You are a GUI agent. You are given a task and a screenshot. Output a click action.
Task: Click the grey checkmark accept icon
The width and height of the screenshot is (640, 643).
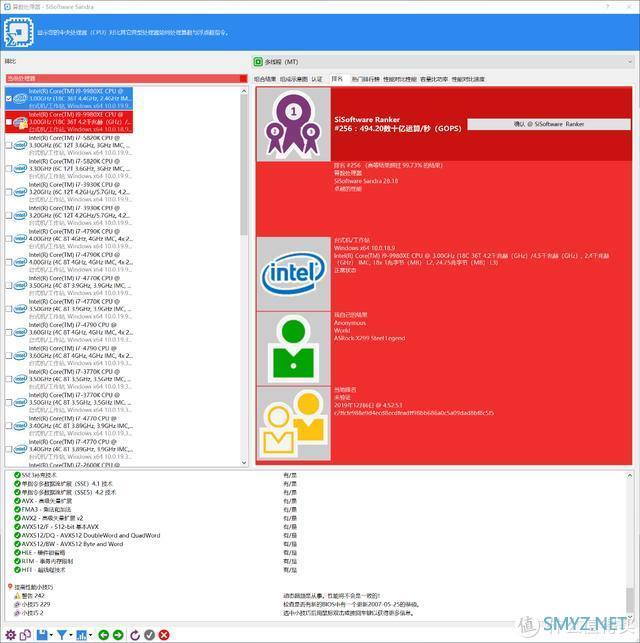click(149, 635)
